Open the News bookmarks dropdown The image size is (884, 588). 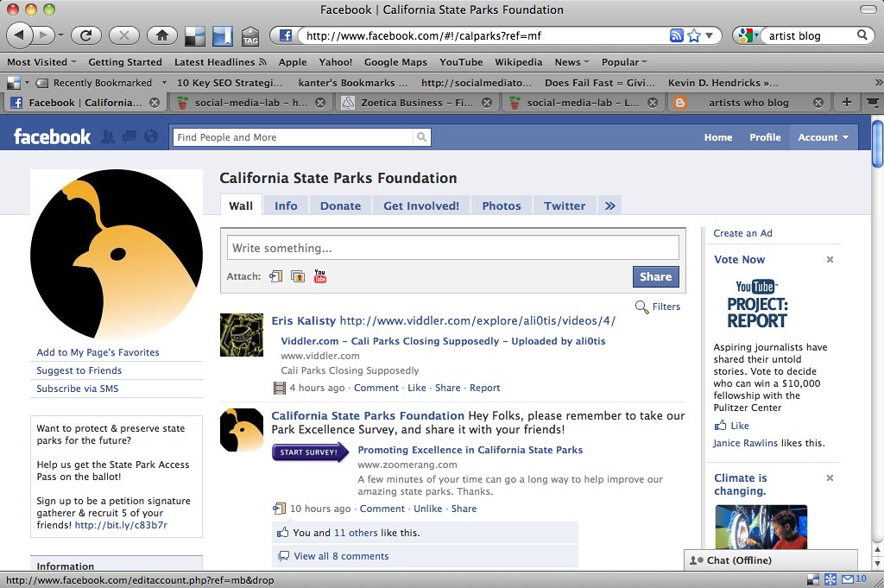click(570, 61)
